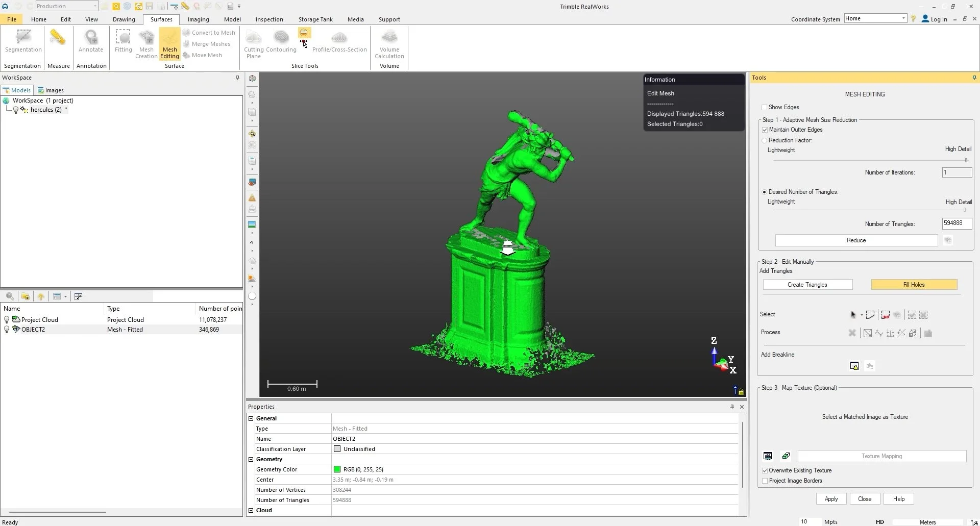Image resolution: width=980 pixels, height=526 pixels.
Task: Collapse the Cloud properties section
Action: (251, 510)
